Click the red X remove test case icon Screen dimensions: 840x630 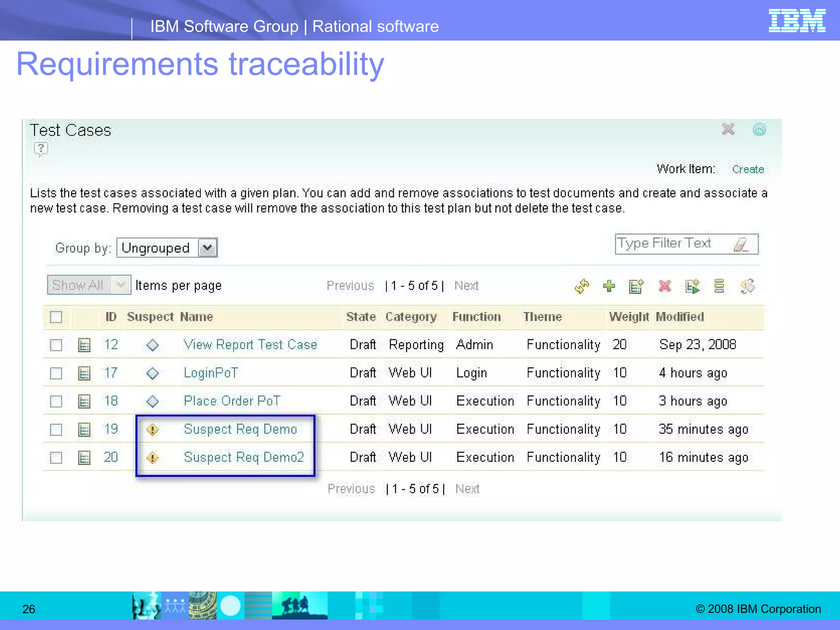coord(664,286)
